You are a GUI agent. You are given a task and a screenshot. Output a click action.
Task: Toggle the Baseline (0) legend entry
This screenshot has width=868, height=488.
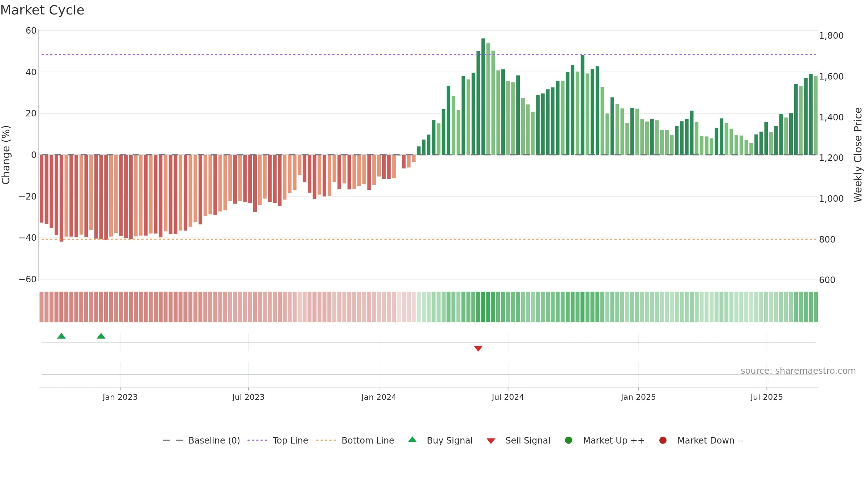pos(201,440)
